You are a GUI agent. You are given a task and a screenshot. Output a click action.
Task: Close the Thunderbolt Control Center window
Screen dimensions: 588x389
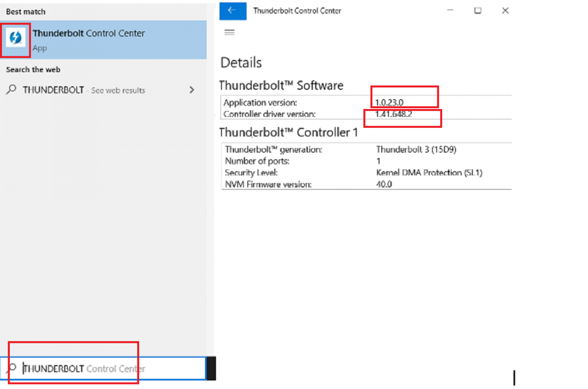(x=505, y=11)
